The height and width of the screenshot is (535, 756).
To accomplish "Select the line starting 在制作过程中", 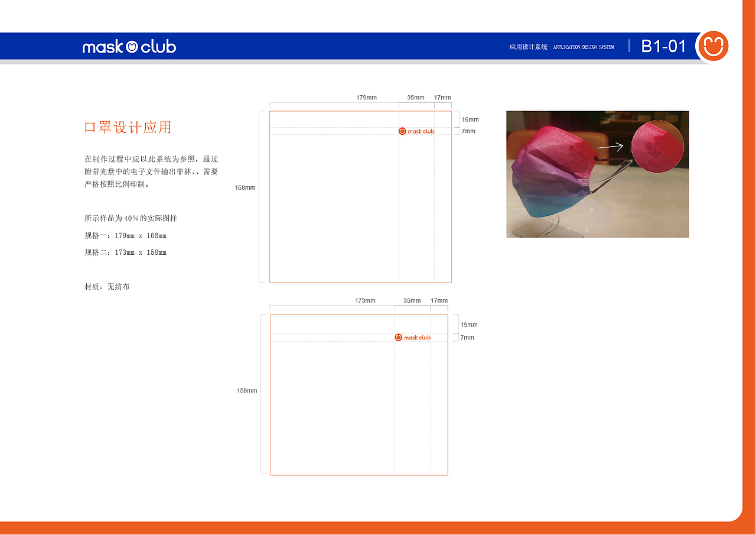I will [151, 159].
